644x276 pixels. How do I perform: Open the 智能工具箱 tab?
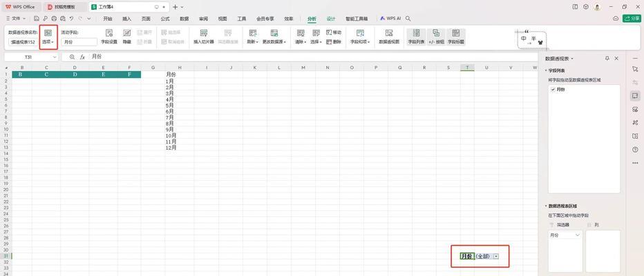(x=357, y=19)
